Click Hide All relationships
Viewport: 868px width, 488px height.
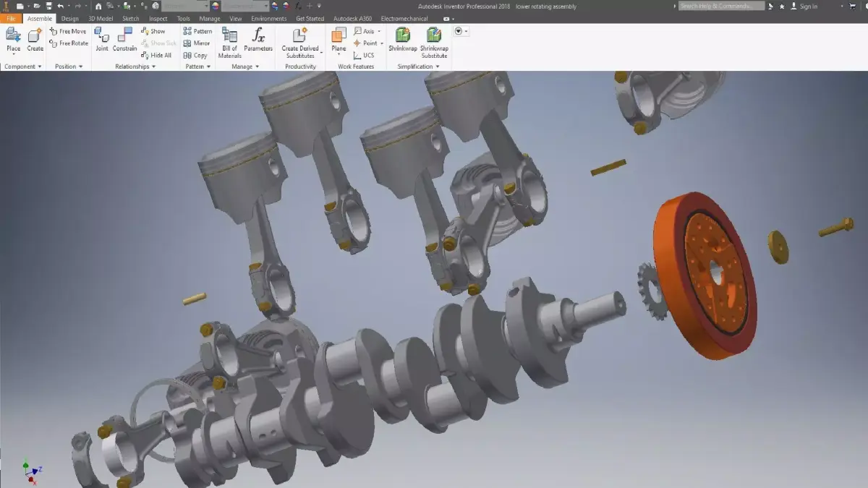click(156, 55)
